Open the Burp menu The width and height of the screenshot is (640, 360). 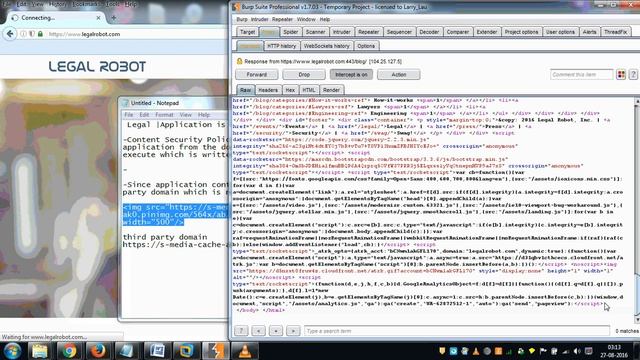point(242,19)
